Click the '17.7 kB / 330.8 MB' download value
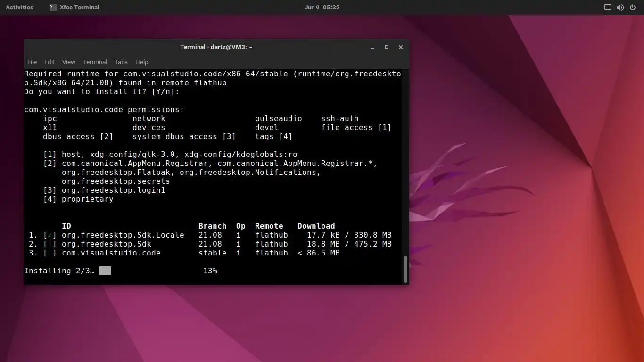 [349, 235]
